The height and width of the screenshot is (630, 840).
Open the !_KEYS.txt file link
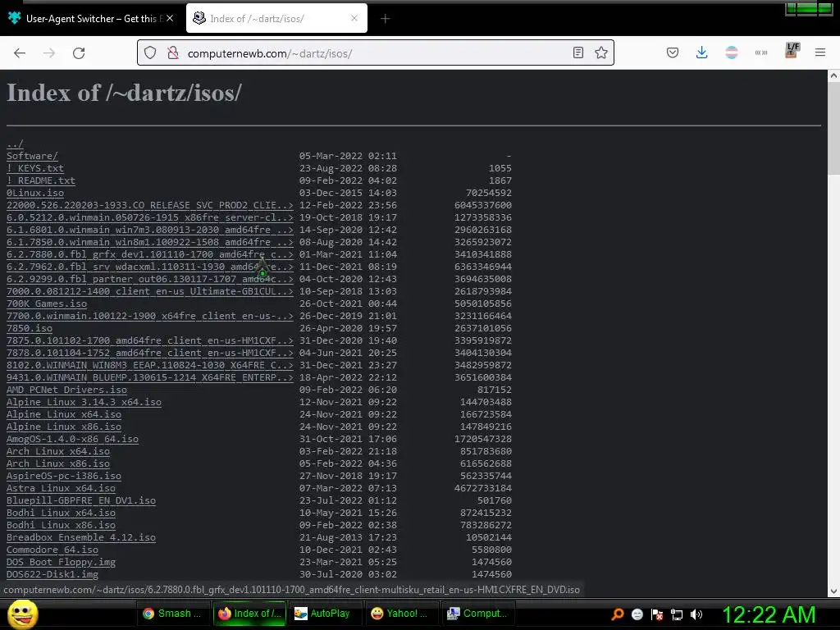[34, 168]
